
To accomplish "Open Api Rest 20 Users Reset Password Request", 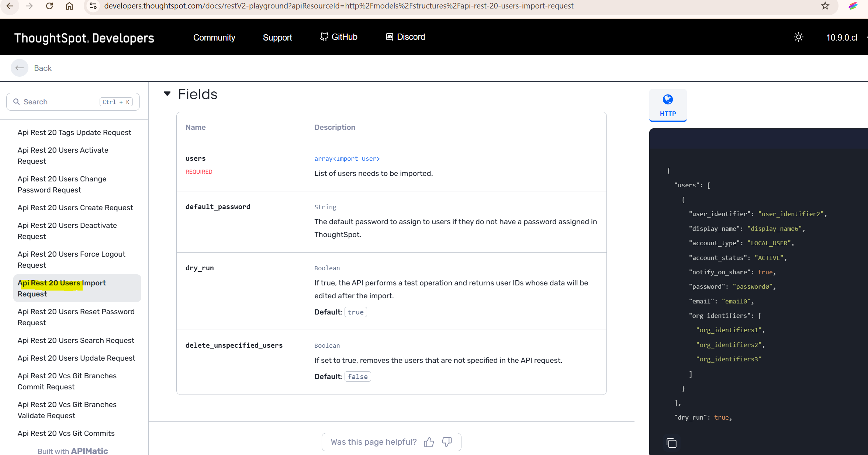I will (x=76, y=317).
